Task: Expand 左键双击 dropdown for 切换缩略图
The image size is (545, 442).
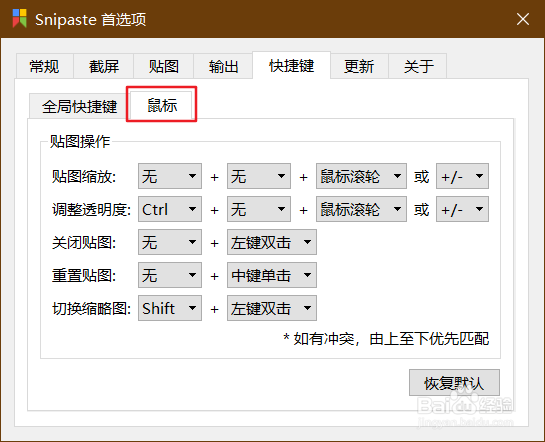Action: pos(272,308)
